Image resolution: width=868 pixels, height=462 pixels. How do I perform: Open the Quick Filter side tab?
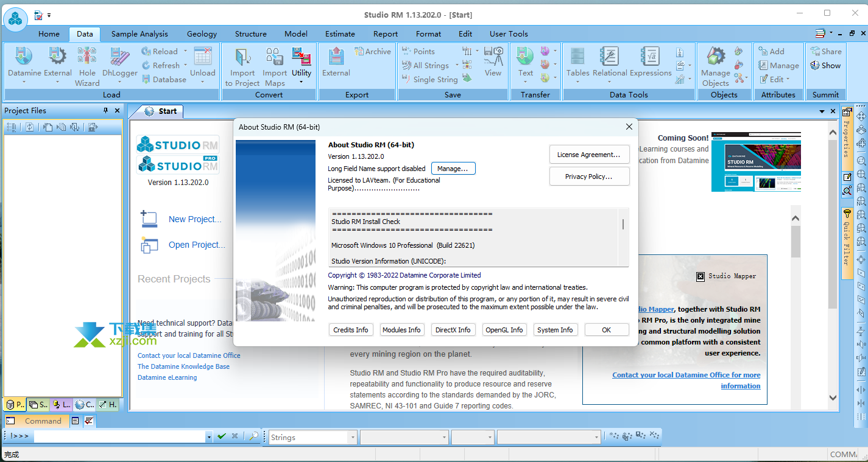(x=847, y=243)
